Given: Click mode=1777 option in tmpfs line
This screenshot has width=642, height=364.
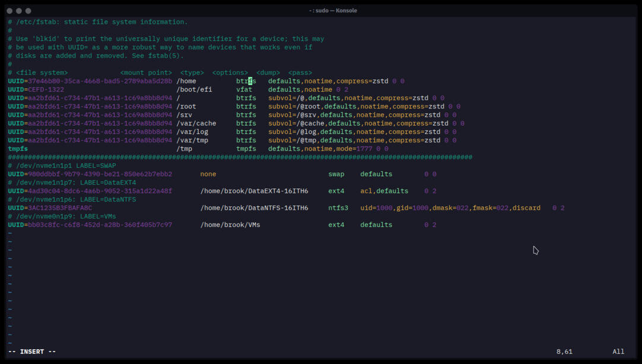Looking at the screenshot, I should pos(354,148).
